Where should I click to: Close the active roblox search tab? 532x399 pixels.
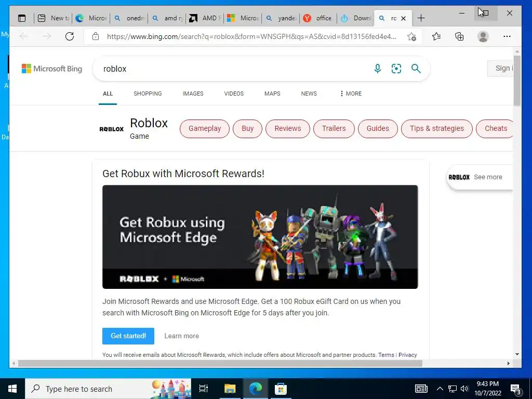click(403, 18)
